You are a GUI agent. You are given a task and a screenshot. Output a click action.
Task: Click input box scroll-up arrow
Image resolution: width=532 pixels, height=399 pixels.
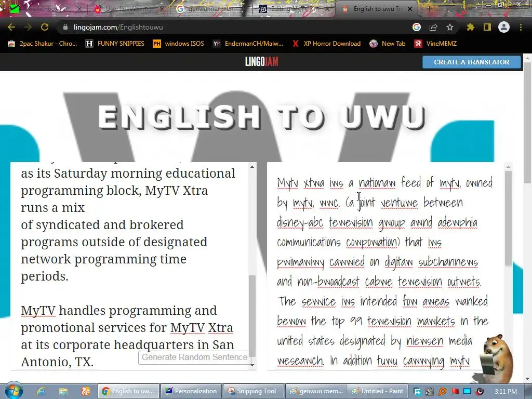point(252,167)
